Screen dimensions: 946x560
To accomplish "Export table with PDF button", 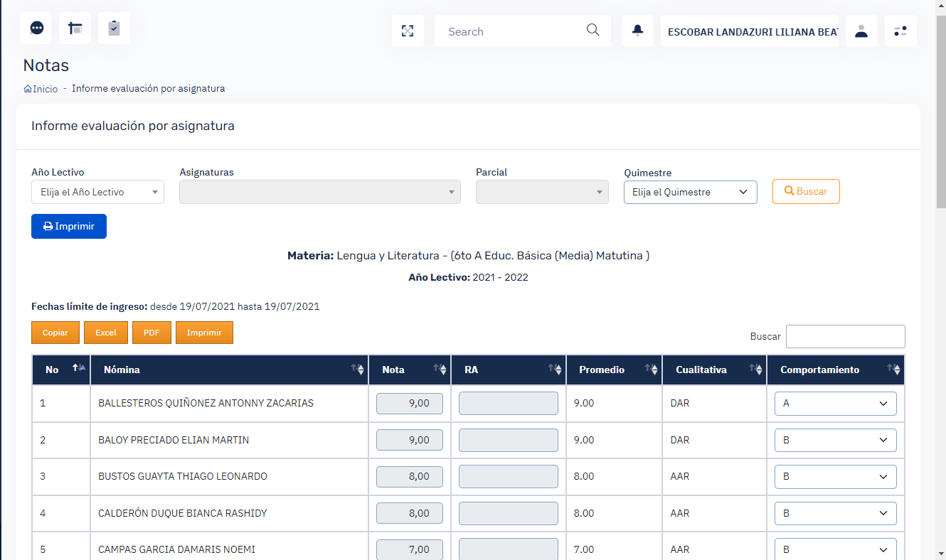I will (152, 333).
